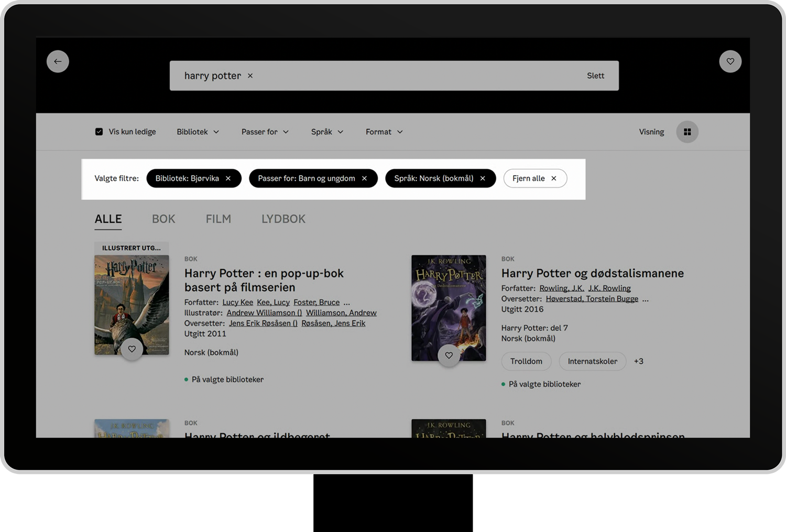Open the Passer for dropdown

265,132
